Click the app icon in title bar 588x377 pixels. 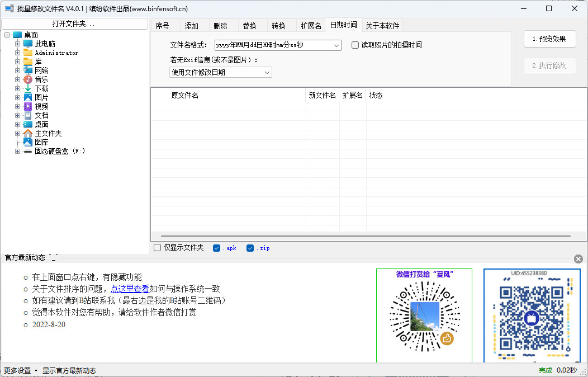[10, 8]
